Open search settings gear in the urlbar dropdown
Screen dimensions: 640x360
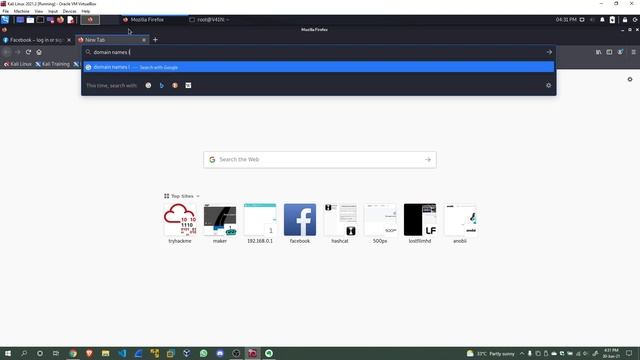coord(549,85)
